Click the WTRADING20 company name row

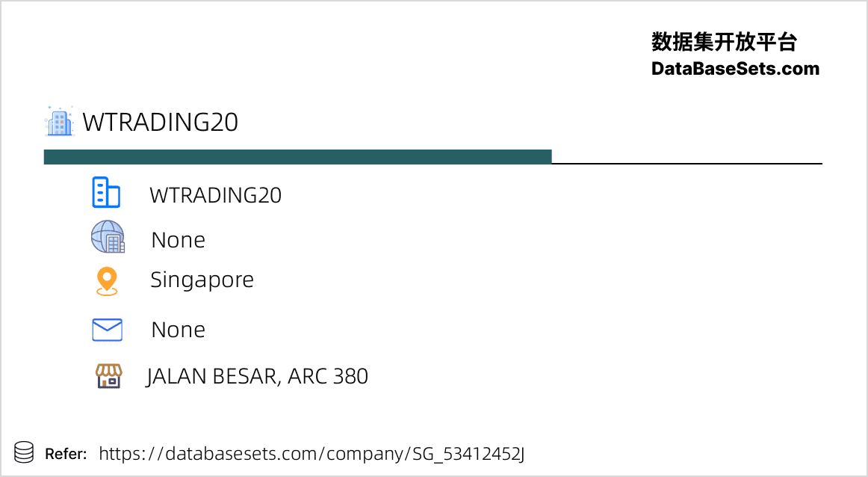(x=216, y=195)
